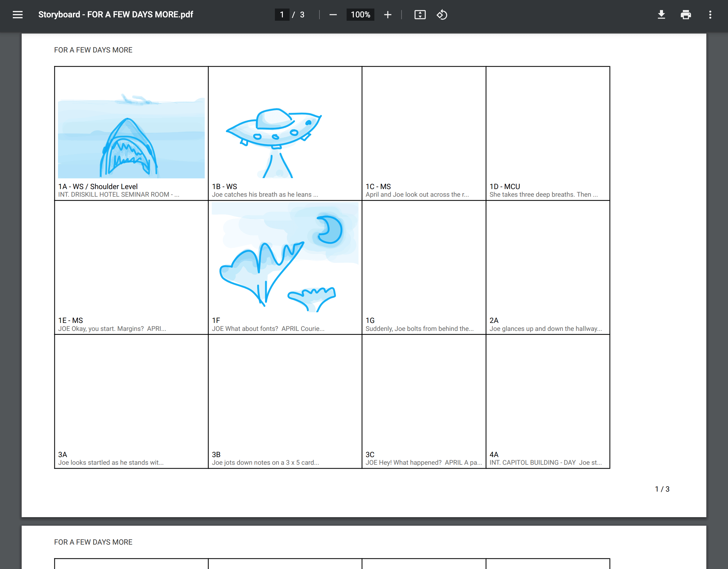Click the '4A' shot label
The image size is (728, 569).
click(494, 454)
